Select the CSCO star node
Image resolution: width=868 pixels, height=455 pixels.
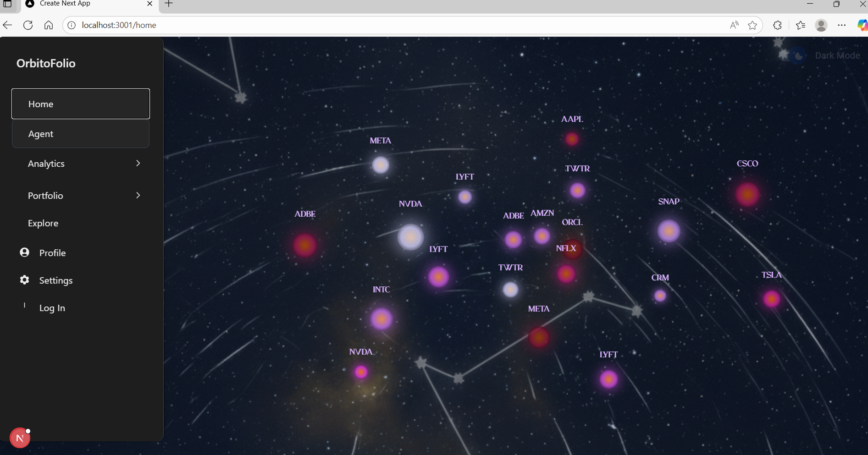point(747,194)
